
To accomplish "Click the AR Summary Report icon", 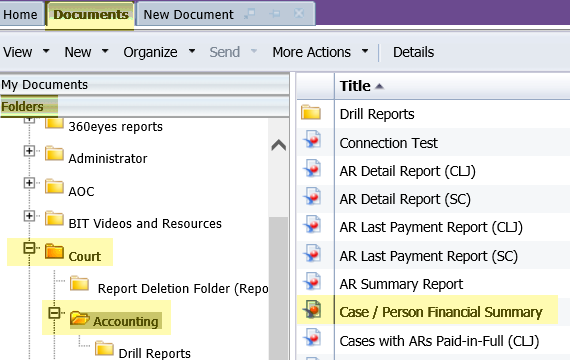I will (313, 281).
